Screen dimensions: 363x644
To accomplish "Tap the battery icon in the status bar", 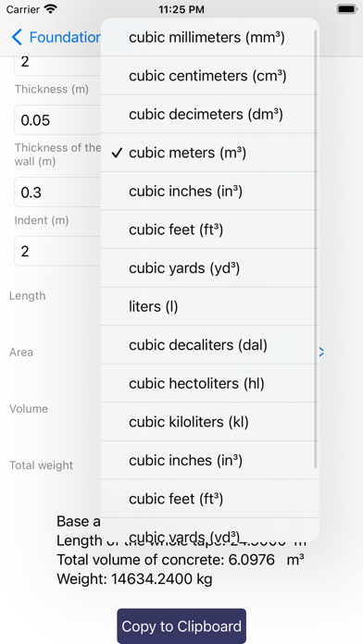I will [346, 9].
